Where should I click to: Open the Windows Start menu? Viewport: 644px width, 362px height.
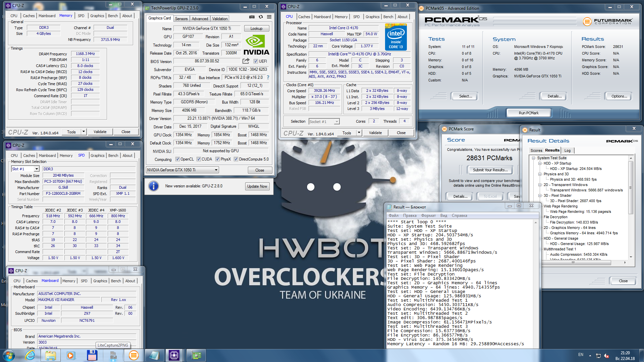point(9,355)
